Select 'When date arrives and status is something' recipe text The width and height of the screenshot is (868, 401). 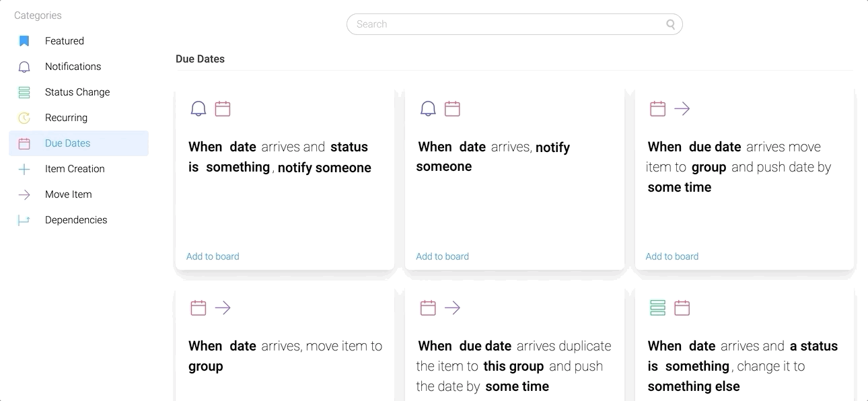(x=280, y=157)
